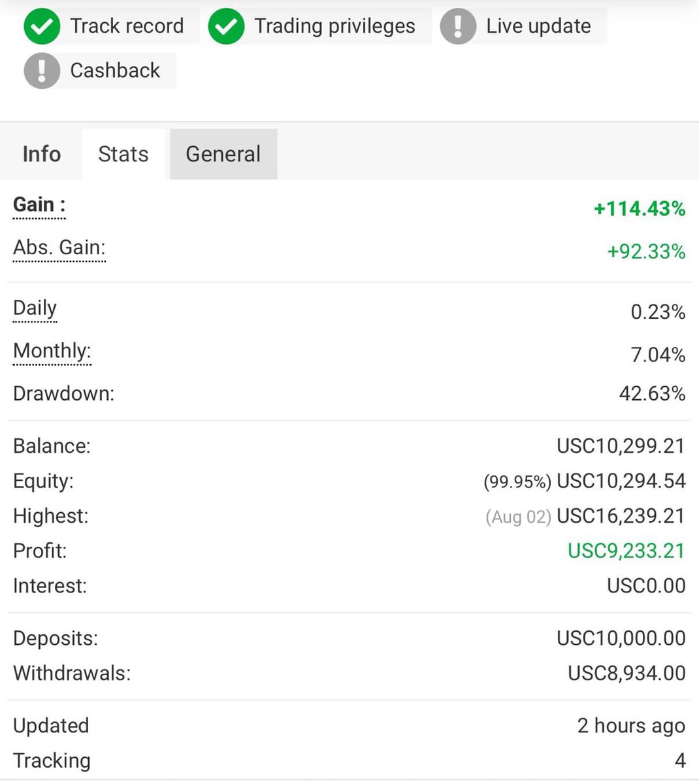Click the Monthly label tooltip link

(52, 351)
